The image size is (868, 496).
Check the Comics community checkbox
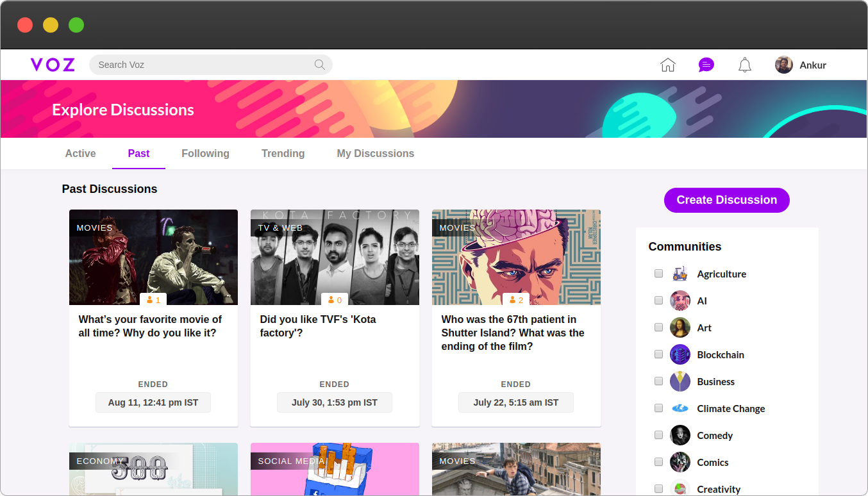pyautogui.click(x=658, y=462)
